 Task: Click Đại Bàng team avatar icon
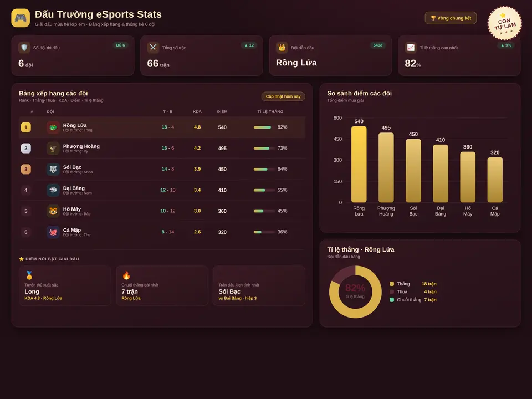[53, 190]
